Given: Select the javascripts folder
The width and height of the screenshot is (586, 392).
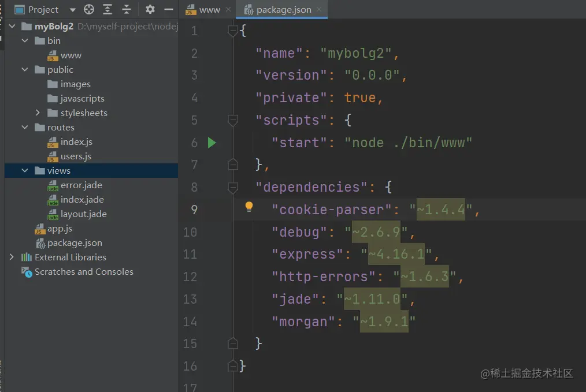Looking at the screenshot, I should (x=82, y=99).
